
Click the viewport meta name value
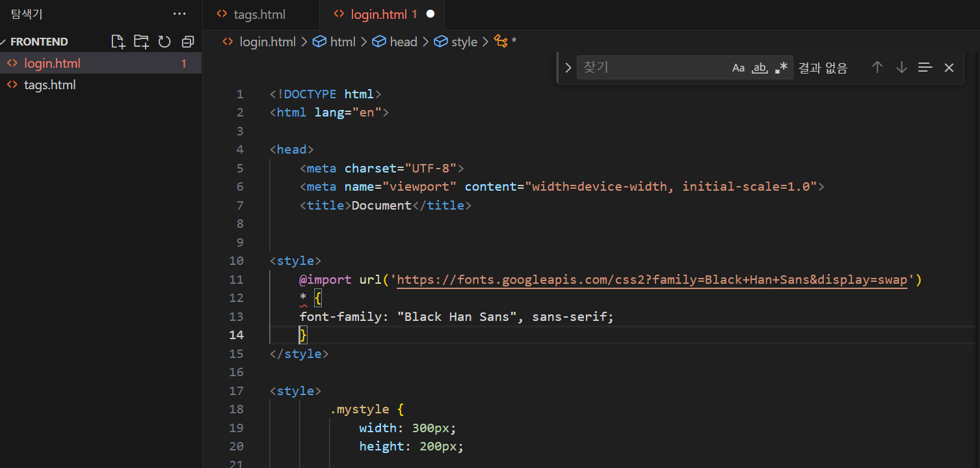point(419,187)
